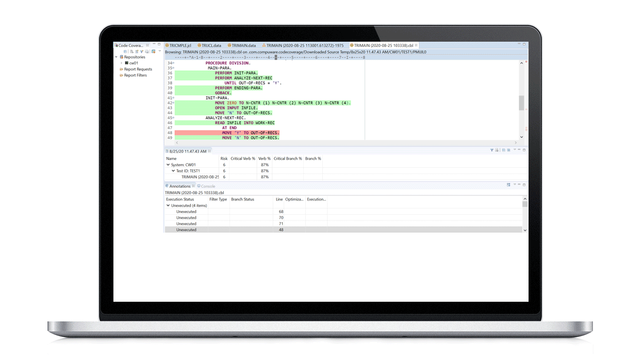Open the Code Coverage view menu dropdown
633x364 pixels.
tap(160, 52)
